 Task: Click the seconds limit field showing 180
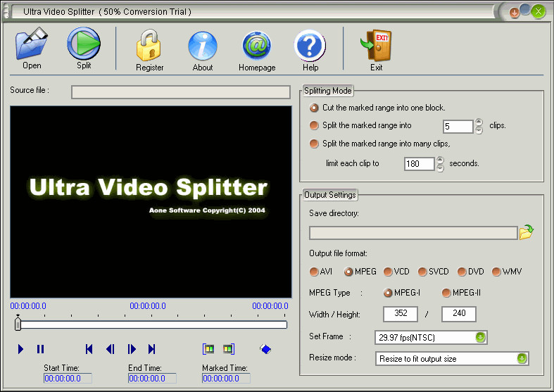419,164
